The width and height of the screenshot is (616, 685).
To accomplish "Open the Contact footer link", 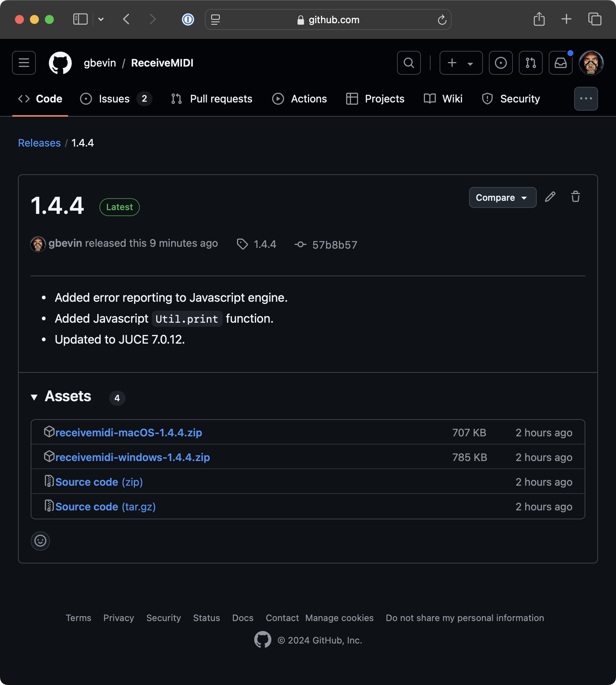I will (282, 618).
